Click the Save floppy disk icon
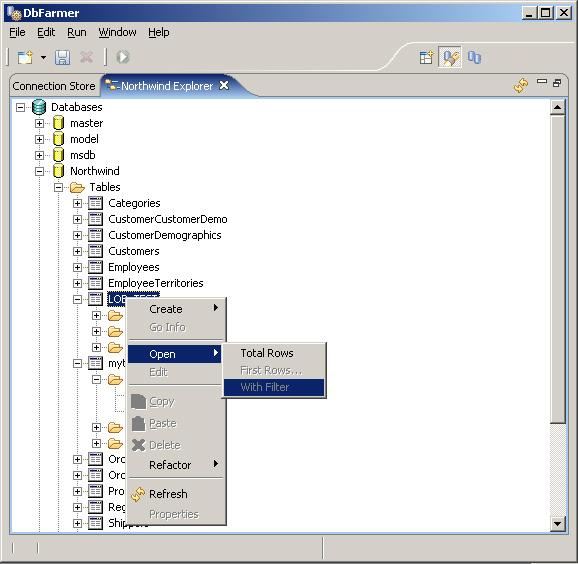 (x=63, y=57)
